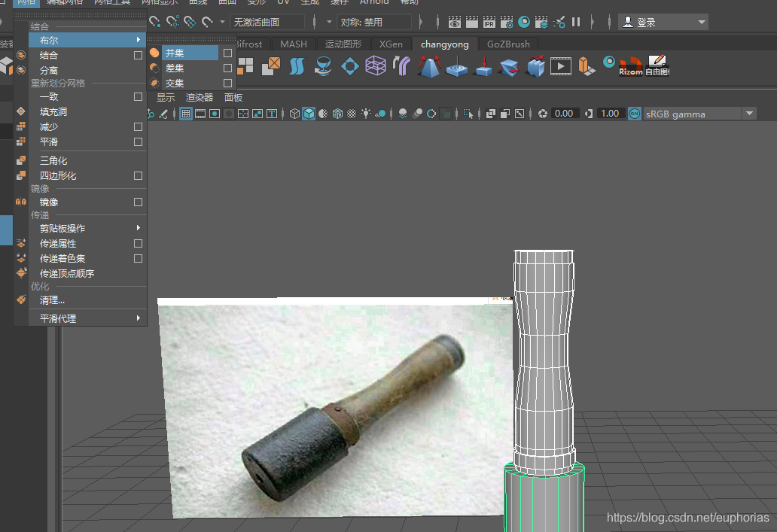
Task: Click the Rizom shelf icon
Action: pyautogui.click(x=630, y=66)
